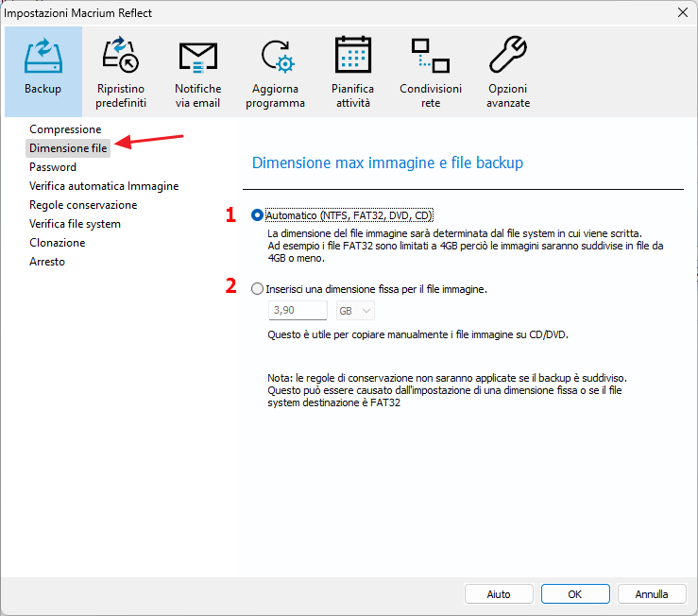Select Password in the sidebar

click(53, 167)
